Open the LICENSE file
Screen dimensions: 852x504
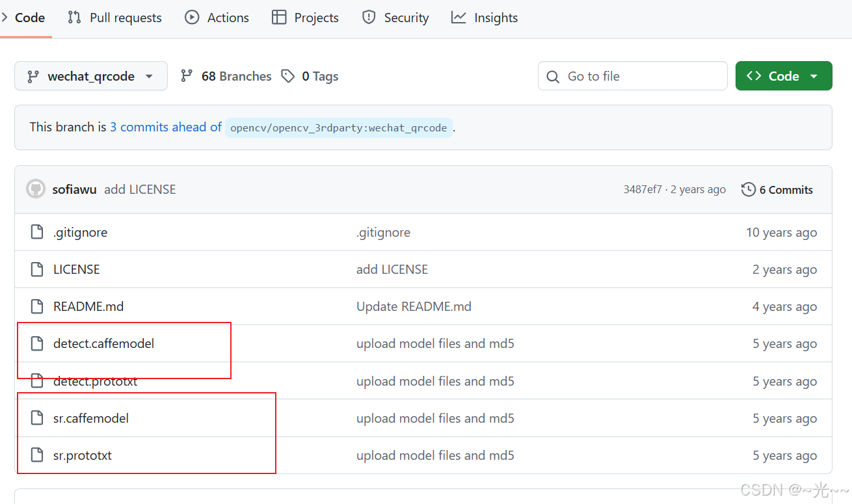[x=77, y=269]
